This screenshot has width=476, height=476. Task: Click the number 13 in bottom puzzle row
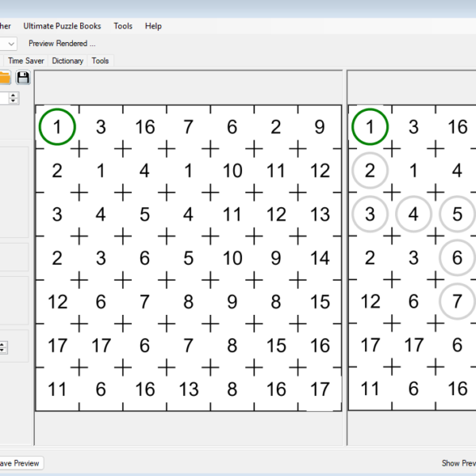(188, 389)
